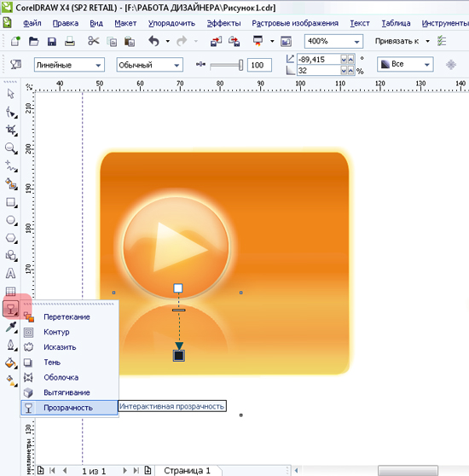This screenshot has height=476, width=469.
Task: Open the Таблица menu
Action: point(396,23)
